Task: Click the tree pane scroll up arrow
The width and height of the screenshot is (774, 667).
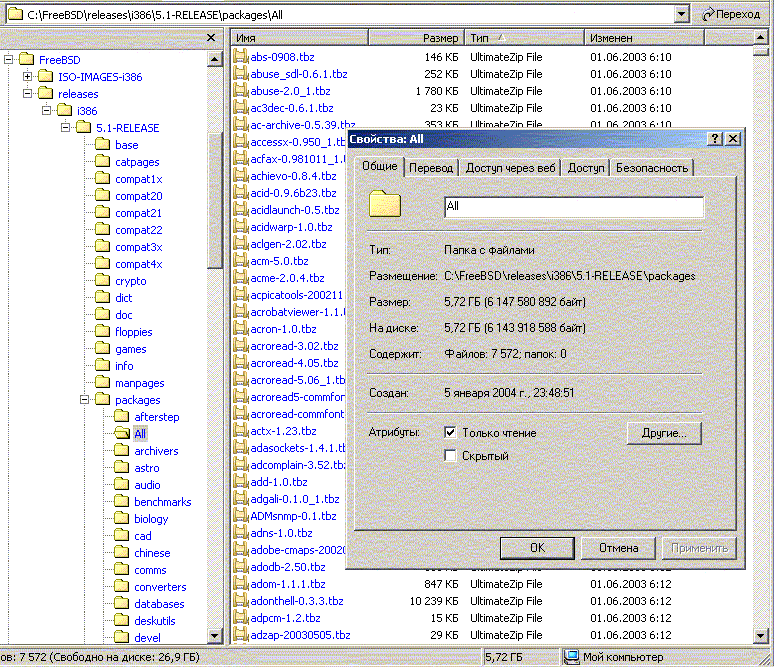Action: click(x=214, y=59)
